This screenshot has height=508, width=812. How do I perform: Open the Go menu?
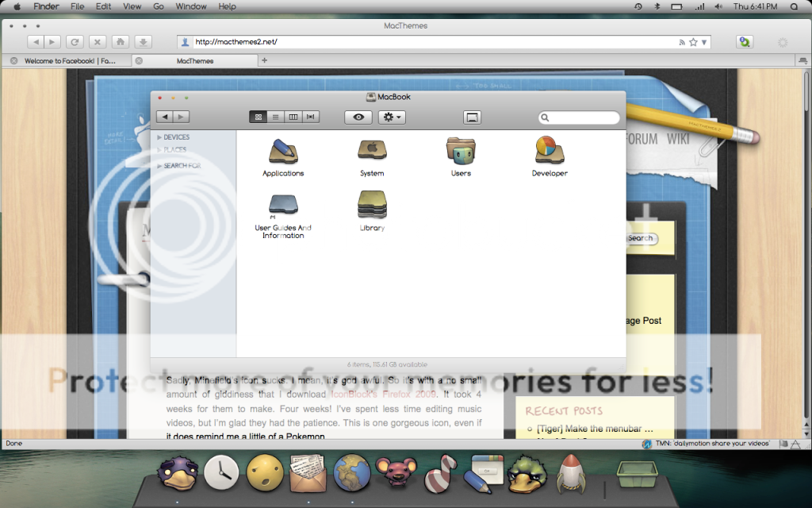coord(159,6)
